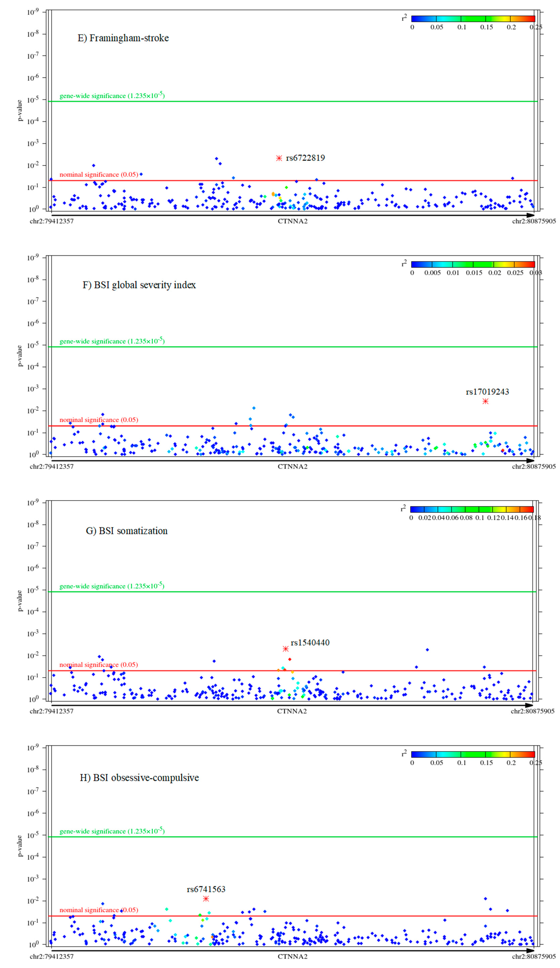
Task: Click the red asterisk marker for rs6741563
Action: pos(206,899)
